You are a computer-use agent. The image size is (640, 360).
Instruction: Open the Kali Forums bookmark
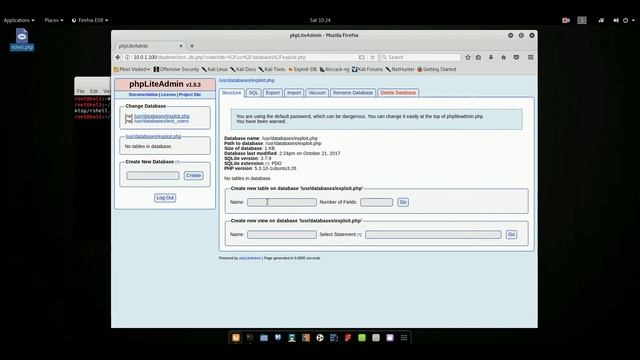click(x=367, y=69)
